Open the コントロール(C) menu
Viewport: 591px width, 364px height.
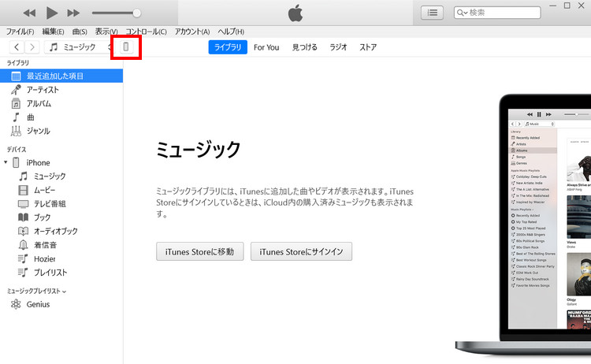(x=146, y=32)
